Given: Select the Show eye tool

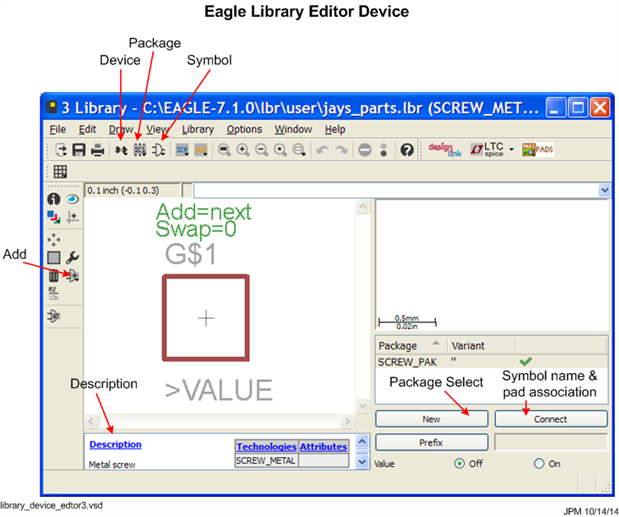Looking at the screenshot, I should pyautogui.click(x=72, y=199).
